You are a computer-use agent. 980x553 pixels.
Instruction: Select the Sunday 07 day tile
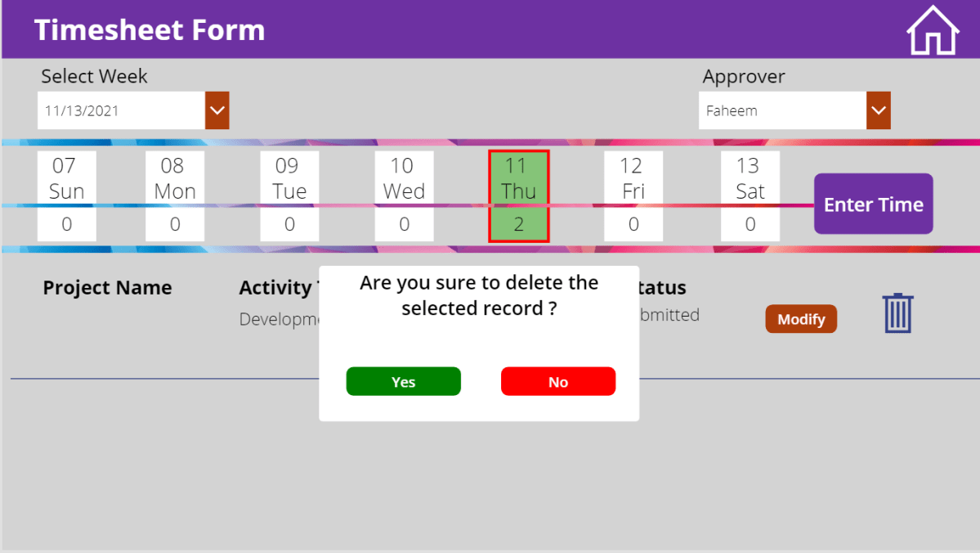click(x=66, y=178)
